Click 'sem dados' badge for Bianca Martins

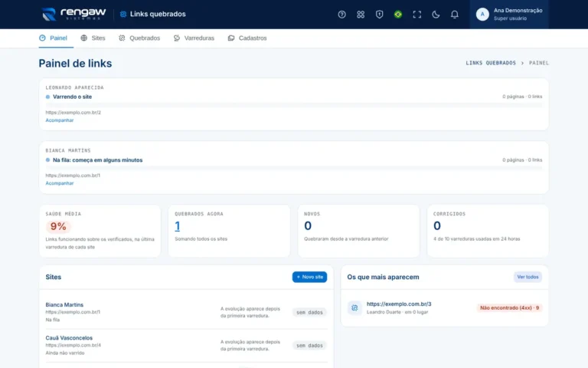(309, 313)
